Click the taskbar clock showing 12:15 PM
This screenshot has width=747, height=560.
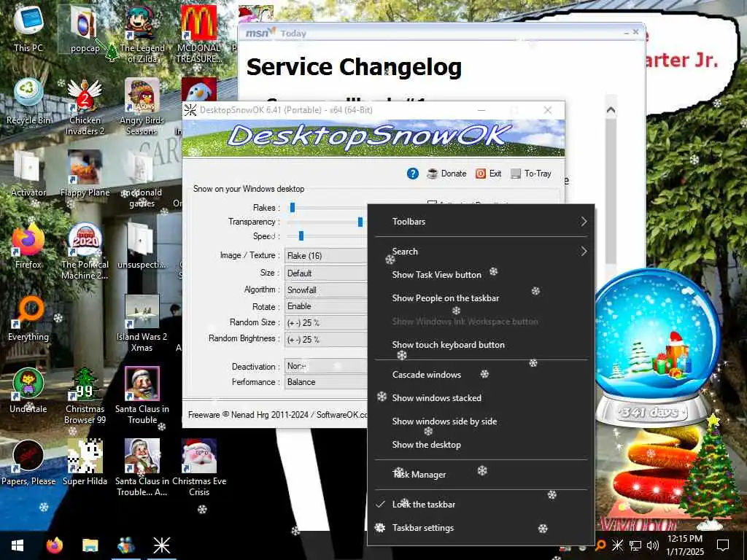[684, 545]
